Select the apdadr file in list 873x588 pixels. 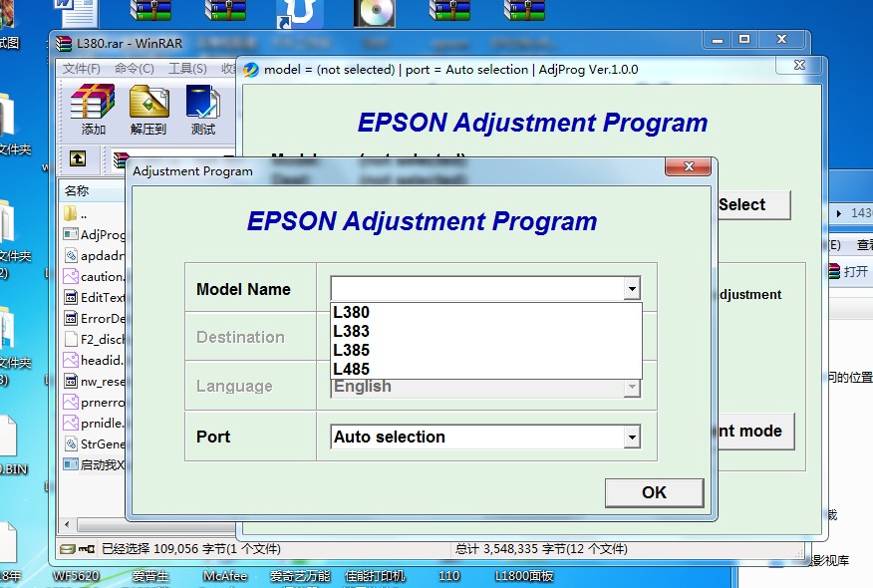coord(94,256)
